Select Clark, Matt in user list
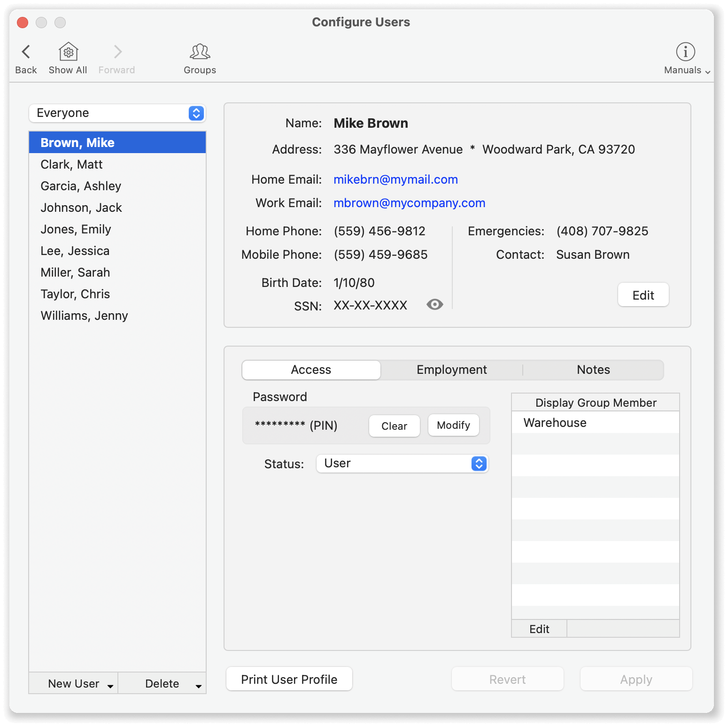Screen dimensions: 728x727 pyautogui.click(x=117, y=164)
